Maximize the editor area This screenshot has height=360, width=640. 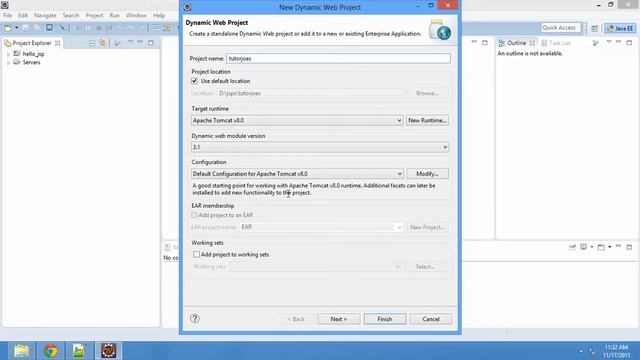[485, 42]
